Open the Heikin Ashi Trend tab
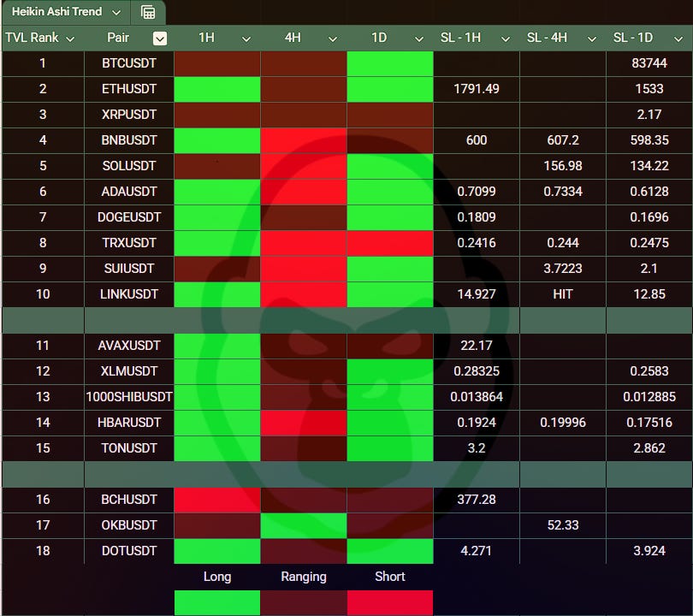The width and height of the screenshot is (693, 616). click(x=57, y=12)
